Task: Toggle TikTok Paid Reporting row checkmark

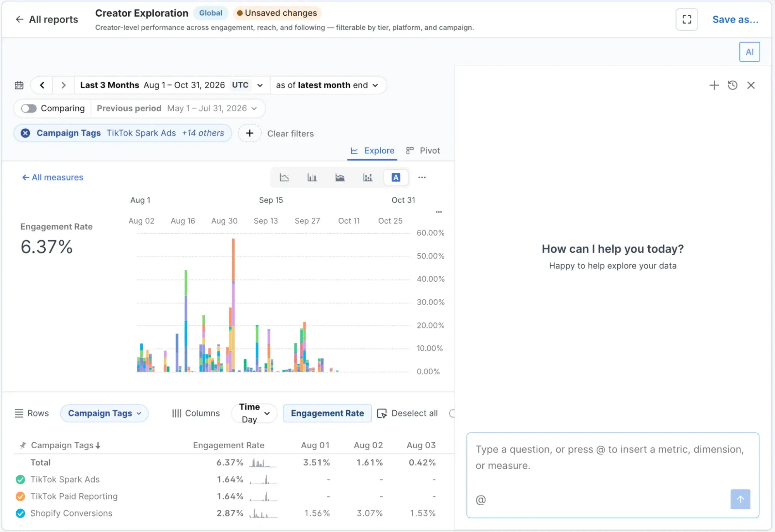Action: tap(21, 496)
